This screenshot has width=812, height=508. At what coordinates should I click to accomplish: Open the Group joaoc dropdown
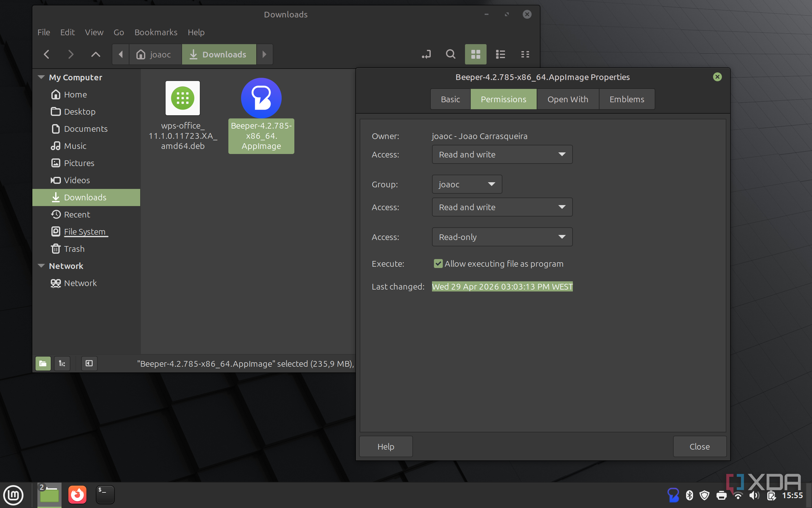tap(467, 184)
